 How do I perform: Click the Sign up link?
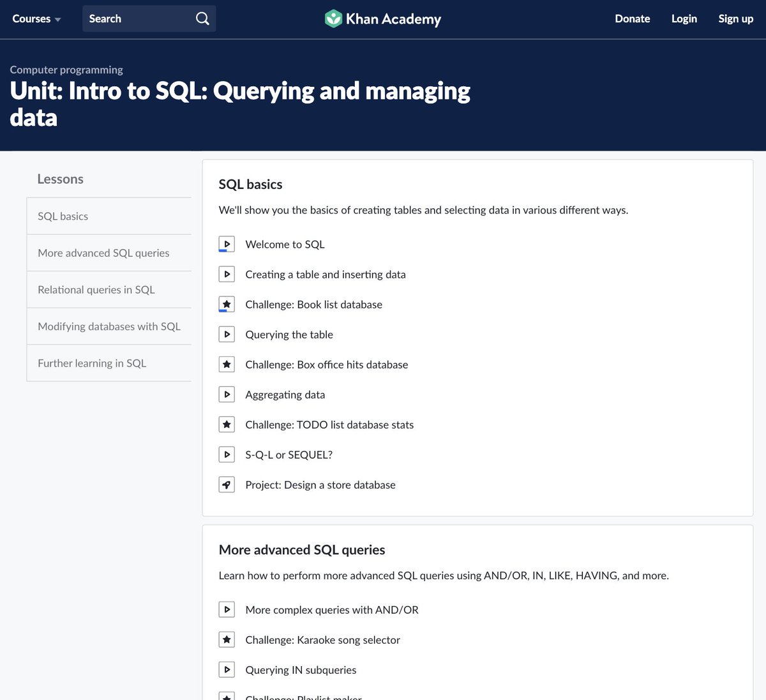(736, 19)
